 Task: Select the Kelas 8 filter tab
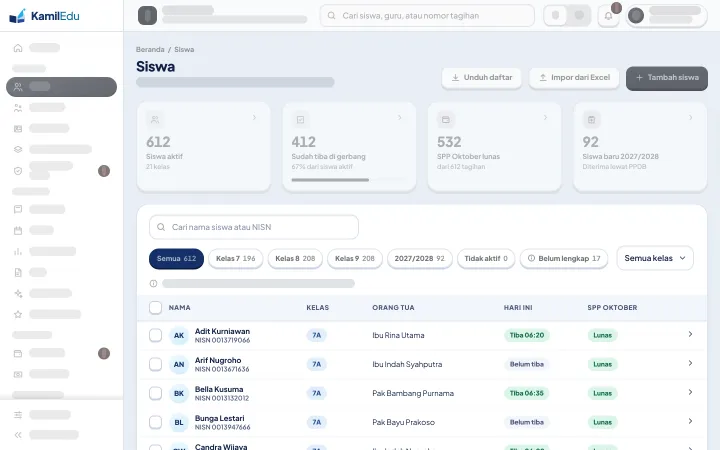pyautogui.click(x=295, y=259)
